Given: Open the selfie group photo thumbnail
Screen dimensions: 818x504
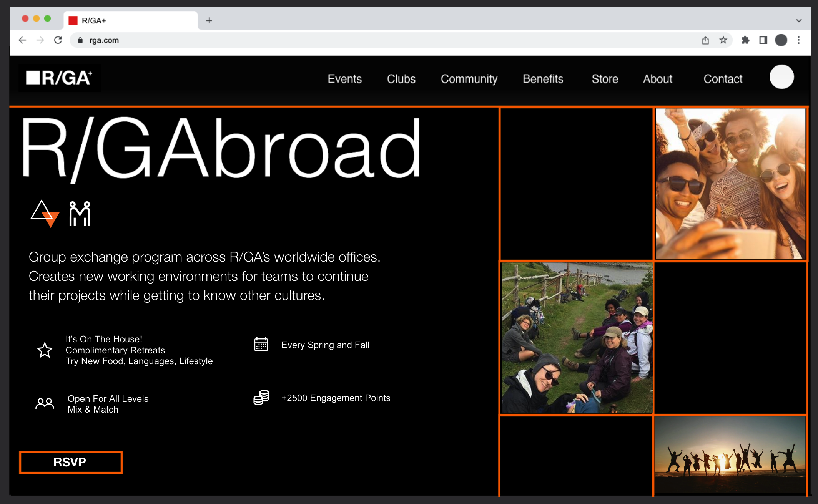Looking at the screenshot, I should (730, 184).
